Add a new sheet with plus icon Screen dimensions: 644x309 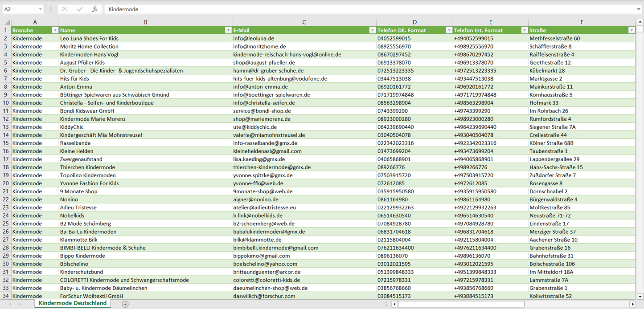click(125, 304)
